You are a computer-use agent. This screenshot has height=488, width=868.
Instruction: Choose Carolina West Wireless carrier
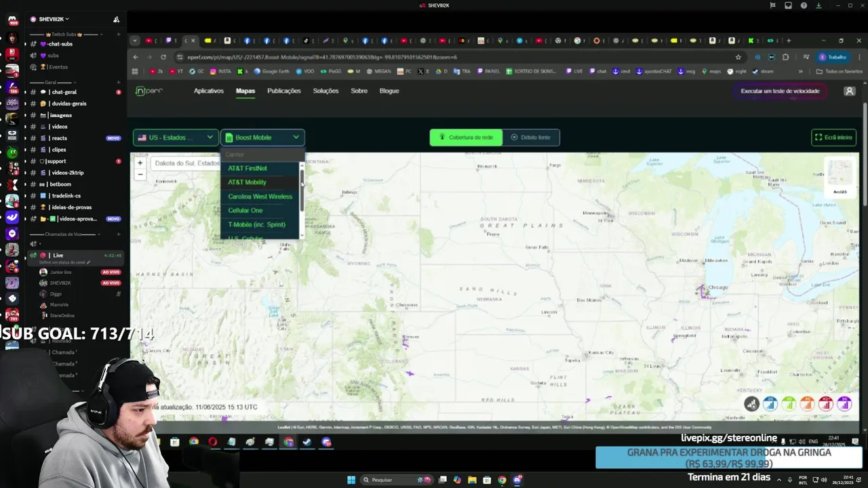click(260, 197)
